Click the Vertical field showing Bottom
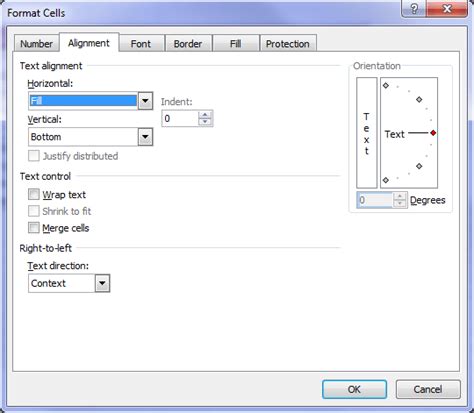The image size is (474, 413). click(x=83, y=137)
